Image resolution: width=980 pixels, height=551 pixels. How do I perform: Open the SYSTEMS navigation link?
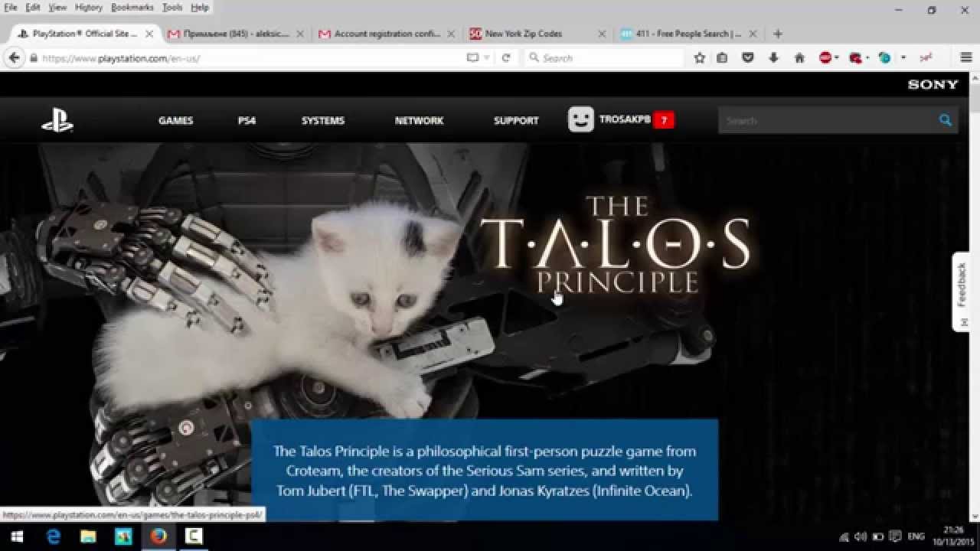[x=323, y=120]
